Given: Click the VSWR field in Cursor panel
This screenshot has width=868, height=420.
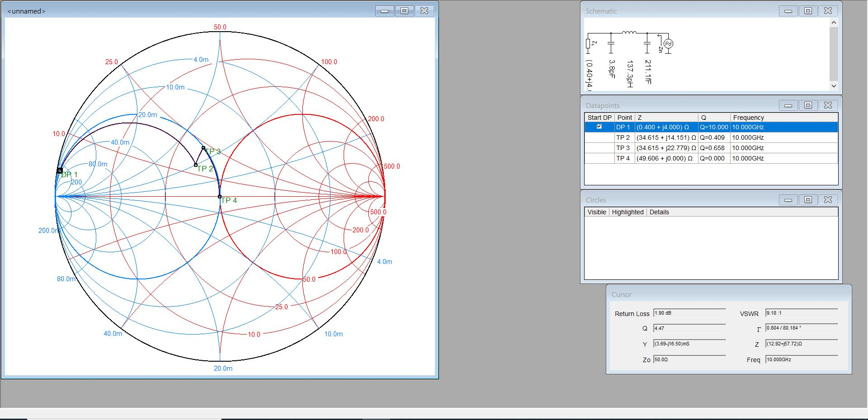Looking at the screenshot, I should (801, 313).
